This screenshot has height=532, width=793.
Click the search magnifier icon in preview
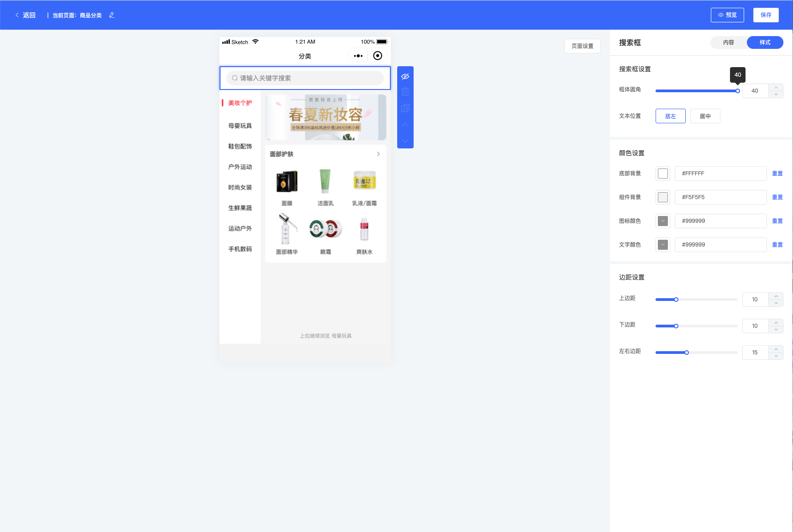coord(235,78)
